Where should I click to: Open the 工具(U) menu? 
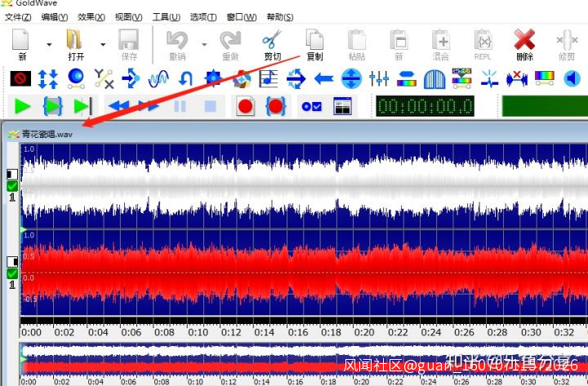pos(166,17)
